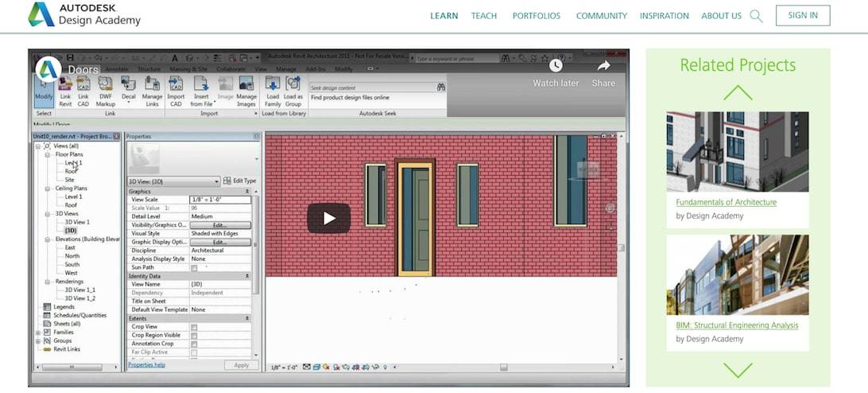The width and height of the screenshot is (868, 393).
Task: Click the Share arrow icon on video
Action: coord(603,65)
